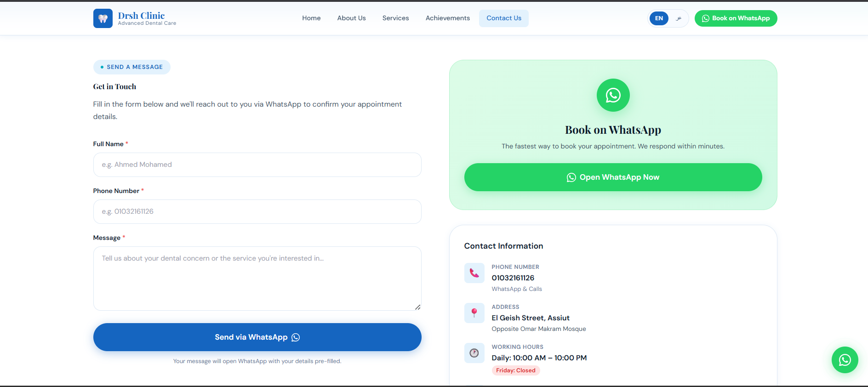Navigate to Achievements
The width and height of the screenshot is (868, 387).
click(x=447, y=18)
